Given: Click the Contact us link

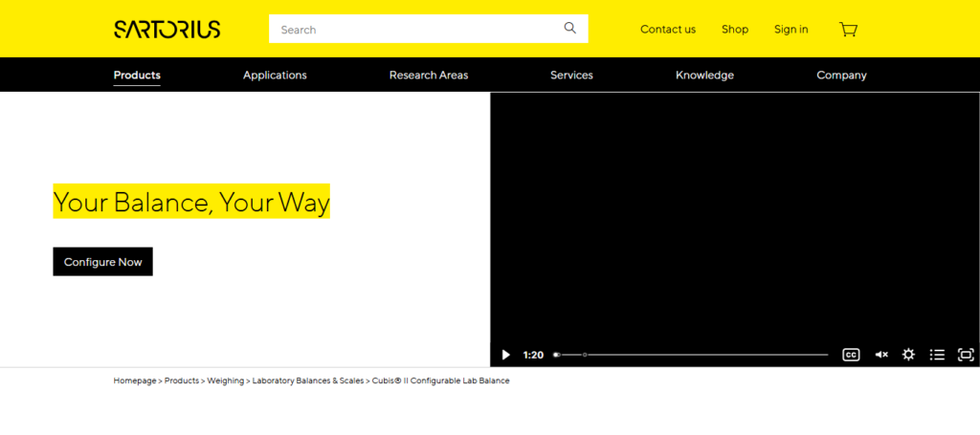Looking at the screenshot, I should point(668,30).
